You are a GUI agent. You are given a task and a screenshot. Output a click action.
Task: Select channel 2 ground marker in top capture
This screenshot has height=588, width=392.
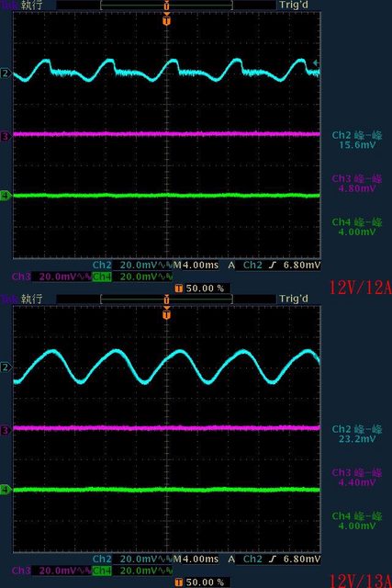(6, 73)
